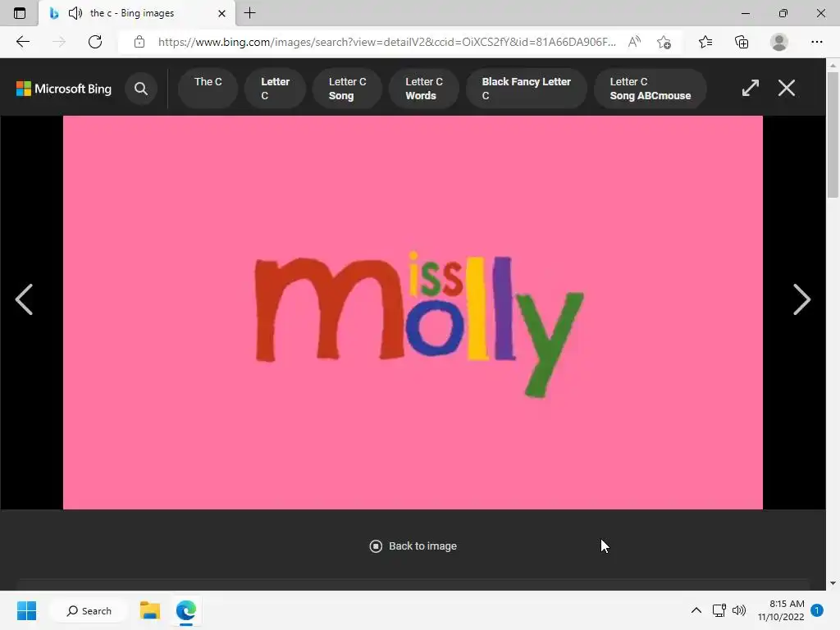Click Microsoft Edge taskbar icon
Screen dimensions: 840x630
pyautogui.click(x=186, y=610)
